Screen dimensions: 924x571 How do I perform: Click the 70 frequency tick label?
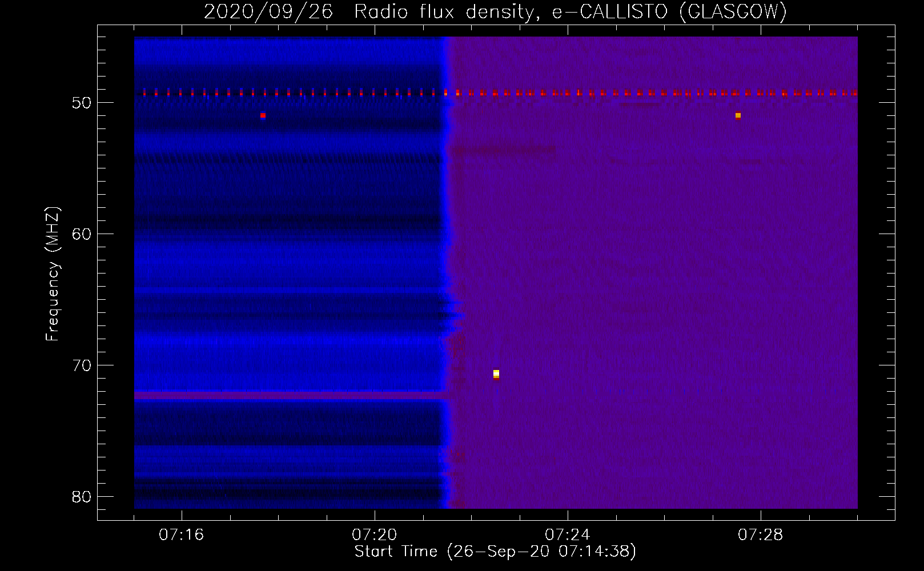pos(82,365)
